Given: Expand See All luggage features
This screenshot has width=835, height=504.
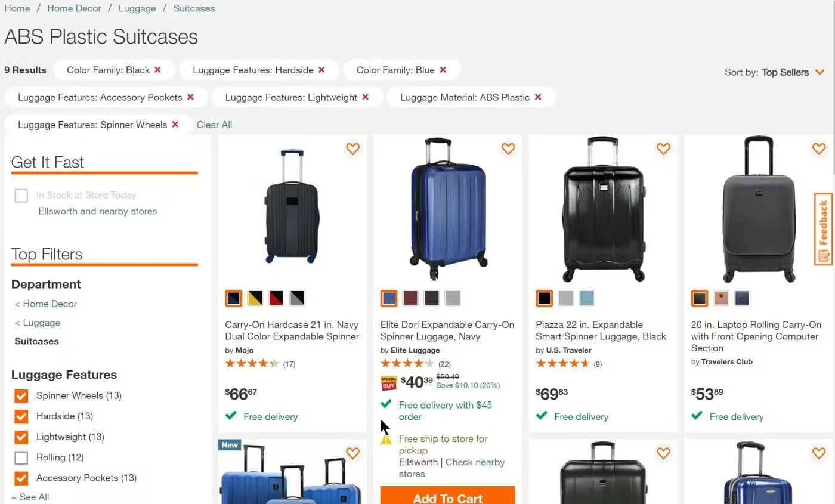Looking at the screenshot, I should (30, 497).
